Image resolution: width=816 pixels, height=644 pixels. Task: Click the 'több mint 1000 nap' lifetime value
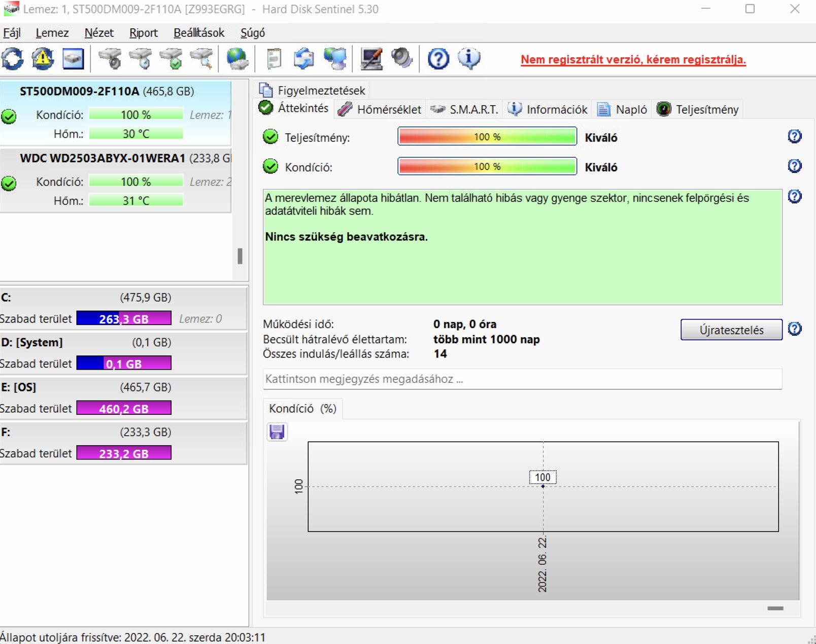(487, 339)
